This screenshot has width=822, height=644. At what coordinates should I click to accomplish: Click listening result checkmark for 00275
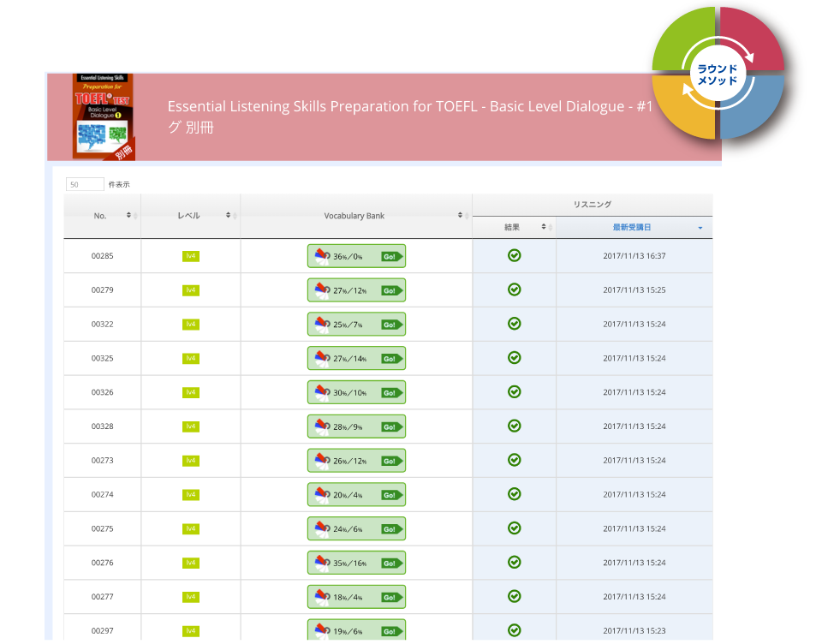515,528
